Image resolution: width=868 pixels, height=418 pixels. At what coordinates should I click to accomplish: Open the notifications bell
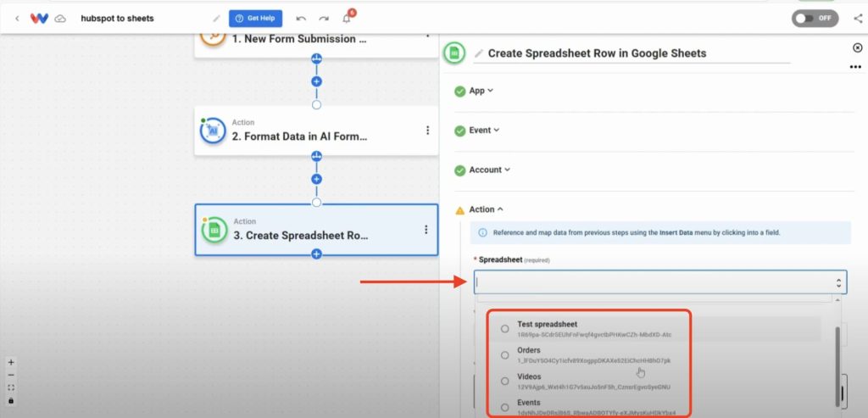[347, 19]
